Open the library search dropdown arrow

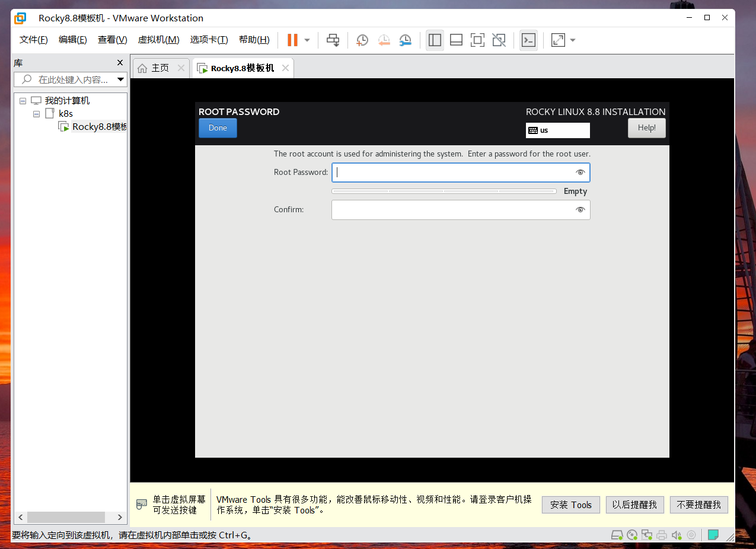tap(121, 79)
